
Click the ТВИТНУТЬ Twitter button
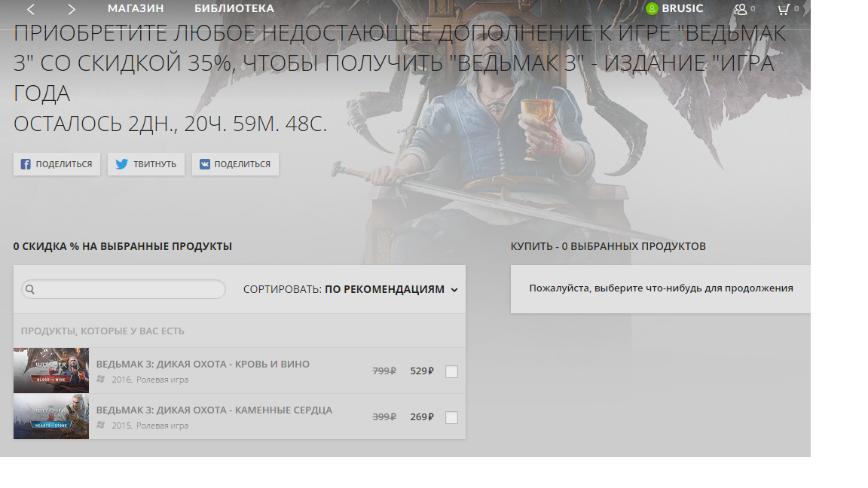click(x=146, y=164)
